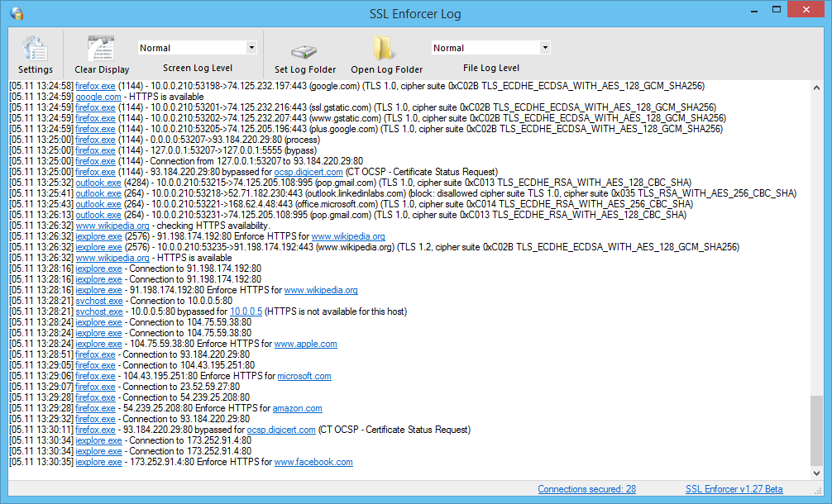This screenshot has height=504, width=832.
Task: Click the 'File Log Level' label
Action: 490,68
